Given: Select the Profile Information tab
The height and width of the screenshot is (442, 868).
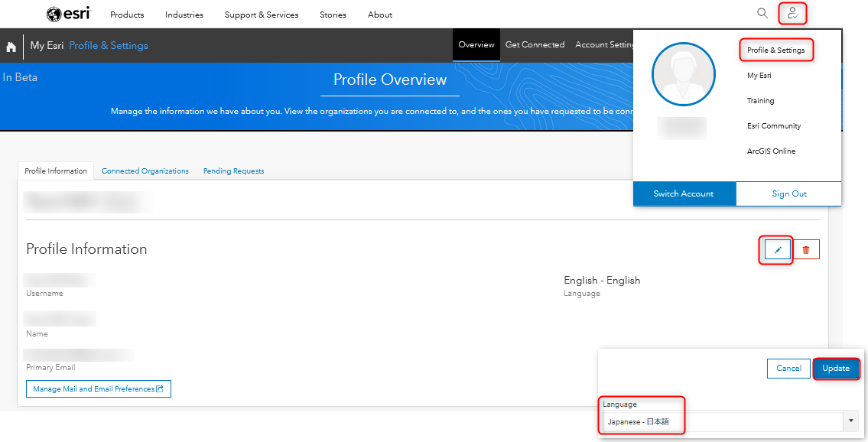Looking at the screenshot, I should (x=56, y=171).
